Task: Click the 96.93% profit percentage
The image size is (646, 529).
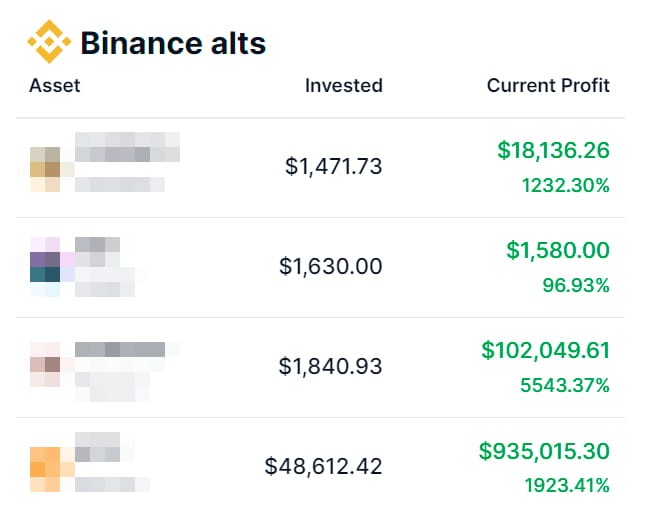Action: click(576, 285)
